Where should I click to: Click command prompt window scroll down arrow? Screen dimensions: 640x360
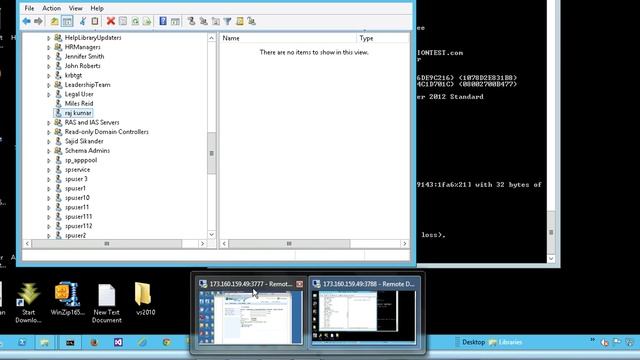[x=551, y=258]
